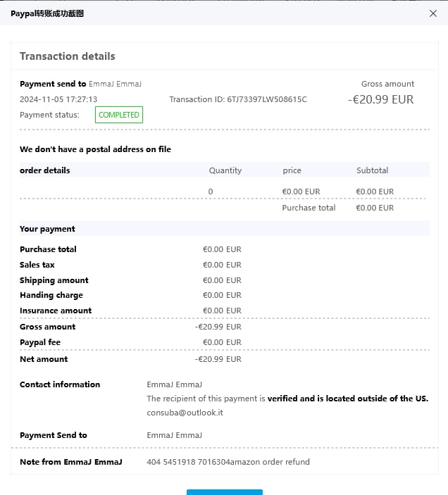Click the green COMPLETED status badge
This screenshot has height=495, width=448.
pos(119,115)
